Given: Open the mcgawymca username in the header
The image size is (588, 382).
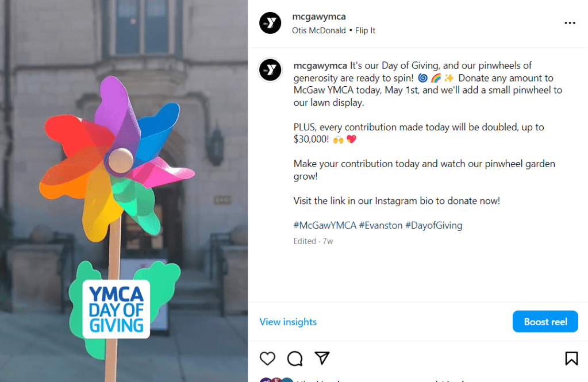Looking at the screenshot, I should tap(319, 17).
